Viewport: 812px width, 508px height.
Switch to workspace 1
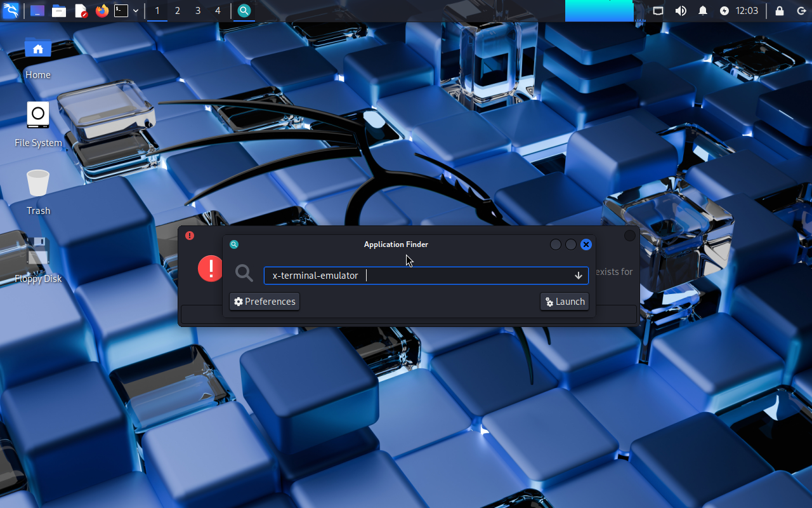click(x=157, y=11)
